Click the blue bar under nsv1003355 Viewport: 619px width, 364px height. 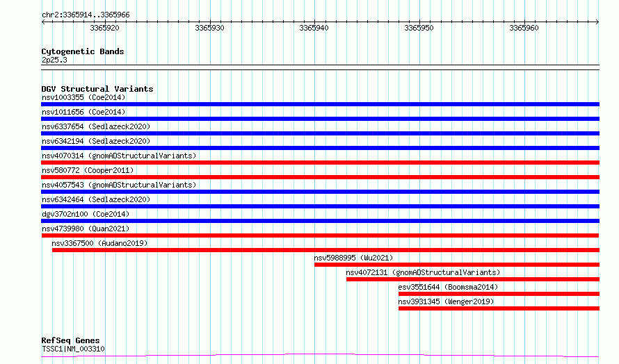coord(320,104)
